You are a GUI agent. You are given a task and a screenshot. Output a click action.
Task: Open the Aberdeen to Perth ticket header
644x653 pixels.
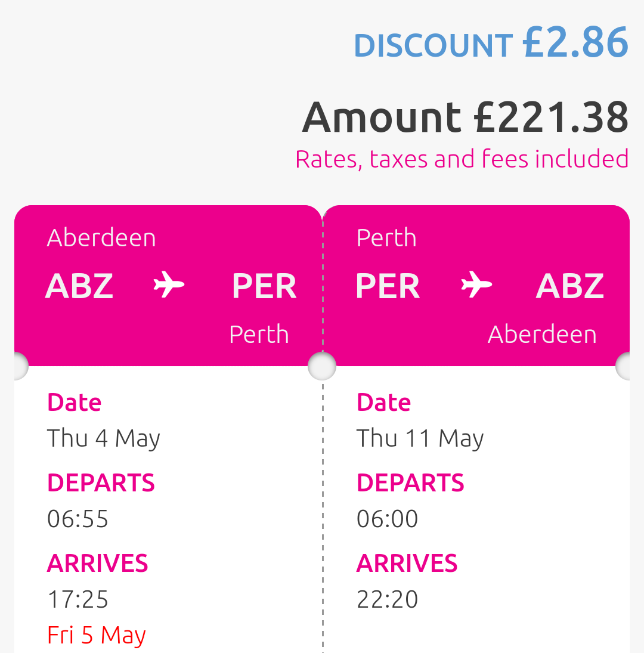[x=168, y=286]
